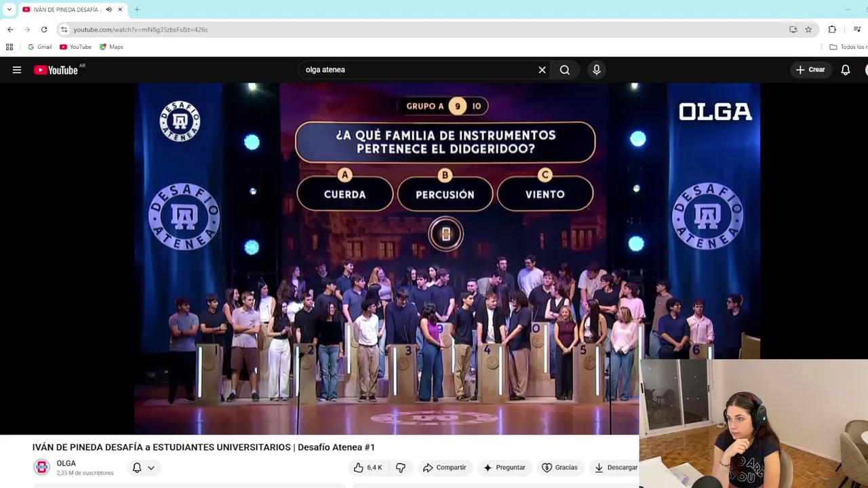Close the Iván de Pineda tab
The height and width of the screenshot is (488, 868).
coord(120,9)
